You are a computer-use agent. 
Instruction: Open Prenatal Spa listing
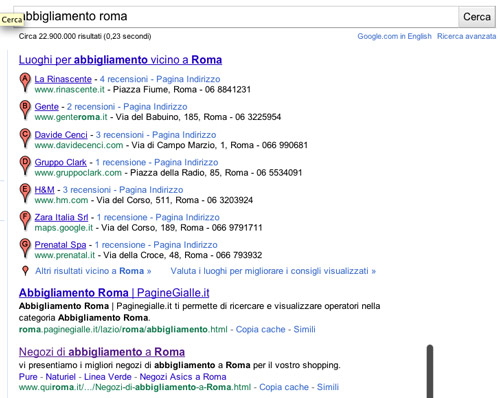[60, 245]
